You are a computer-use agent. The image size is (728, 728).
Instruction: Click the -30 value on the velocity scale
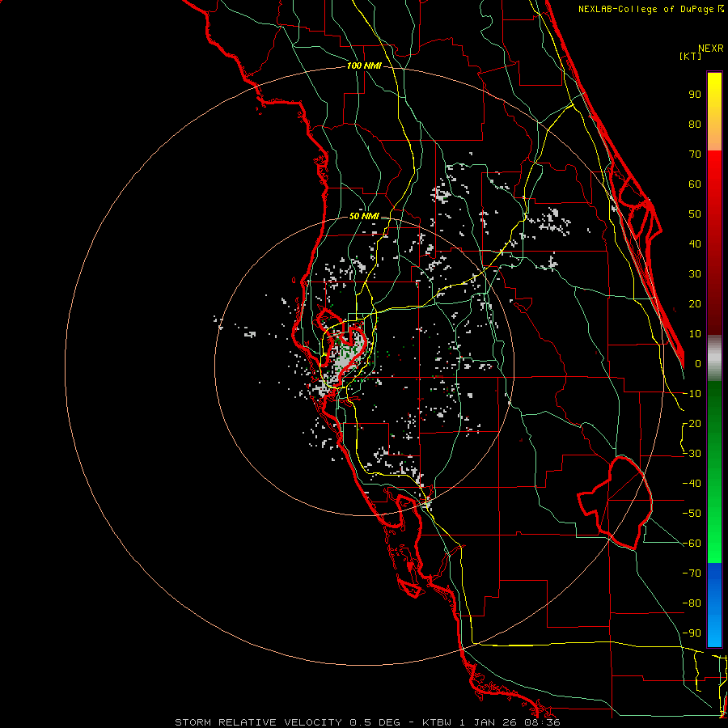692,454
